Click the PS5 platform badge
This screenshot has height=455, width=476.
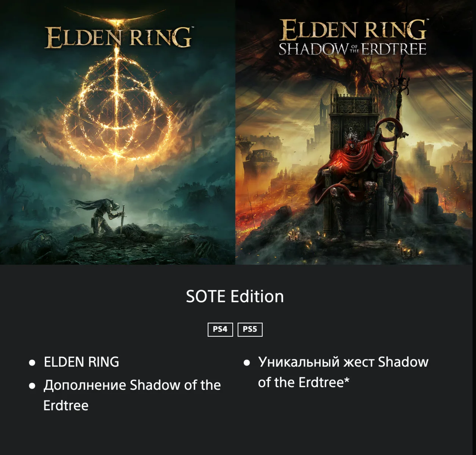(x=250, y=329)
